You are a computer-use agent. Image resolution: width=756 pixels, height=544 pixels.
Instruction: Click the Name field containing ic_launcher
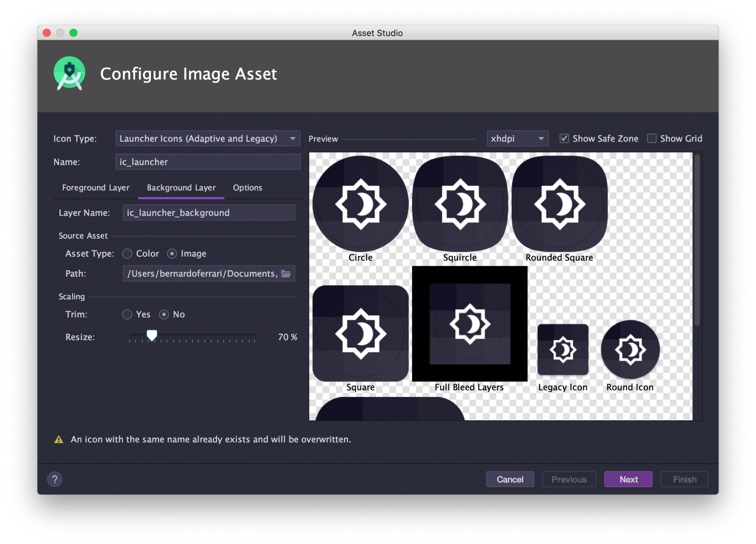208,162
